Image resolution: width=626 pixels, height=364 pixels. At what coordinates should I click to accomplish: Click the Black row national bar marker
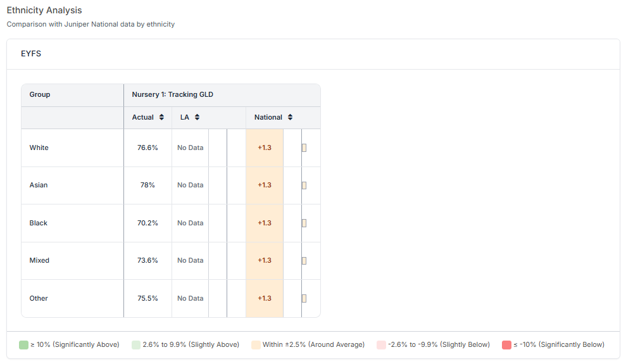[304, 223]
